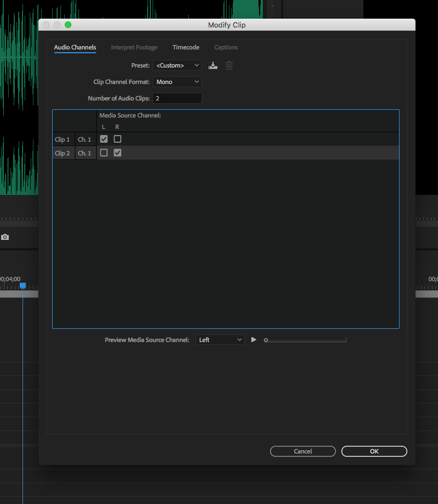
Task: Click Ch. 1 cell in Clip 1 row
Action: tap(86, 139)
